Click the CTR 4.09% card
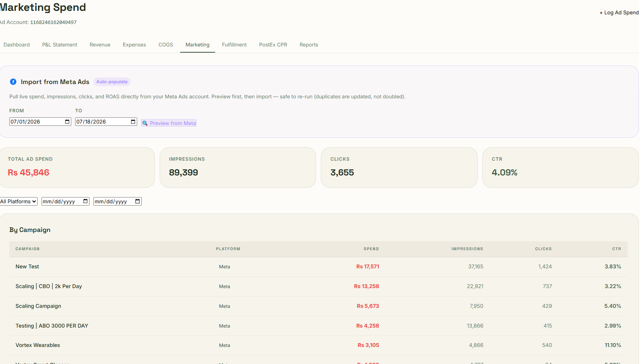 [x=560, y=167]
